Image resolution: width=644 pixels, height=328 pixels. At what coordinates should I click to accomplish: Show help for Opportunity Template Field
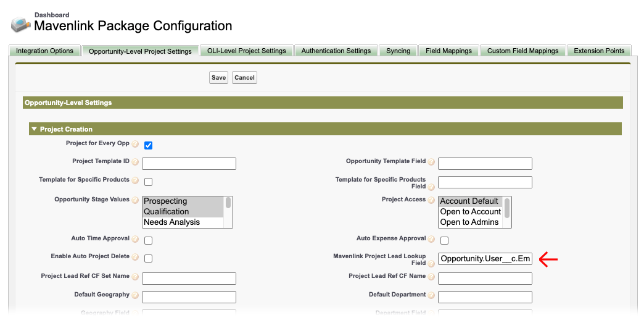tap(431, 162)
